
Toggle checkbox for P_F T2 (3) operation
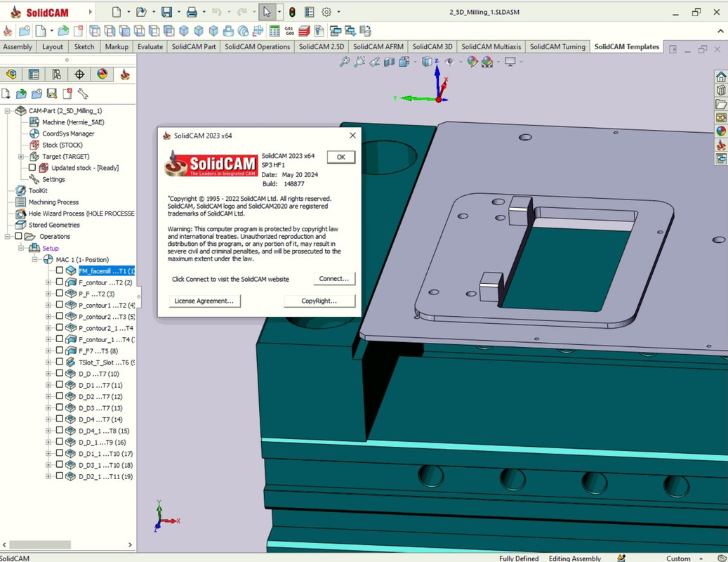[x=60, y=293]
